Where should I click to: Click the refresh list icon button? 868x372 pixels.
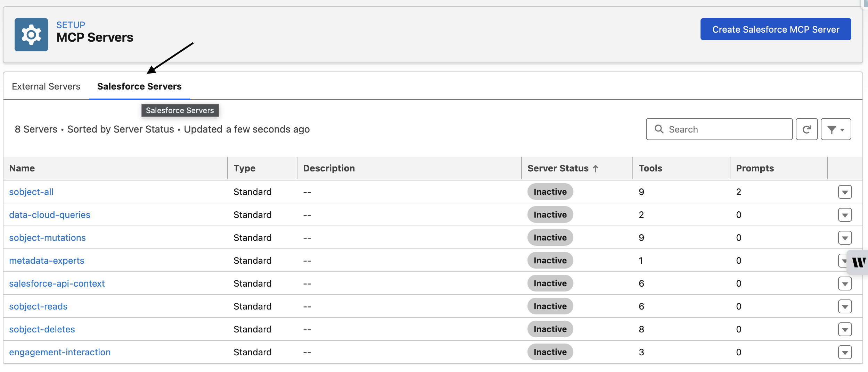(x=806, y=129)
